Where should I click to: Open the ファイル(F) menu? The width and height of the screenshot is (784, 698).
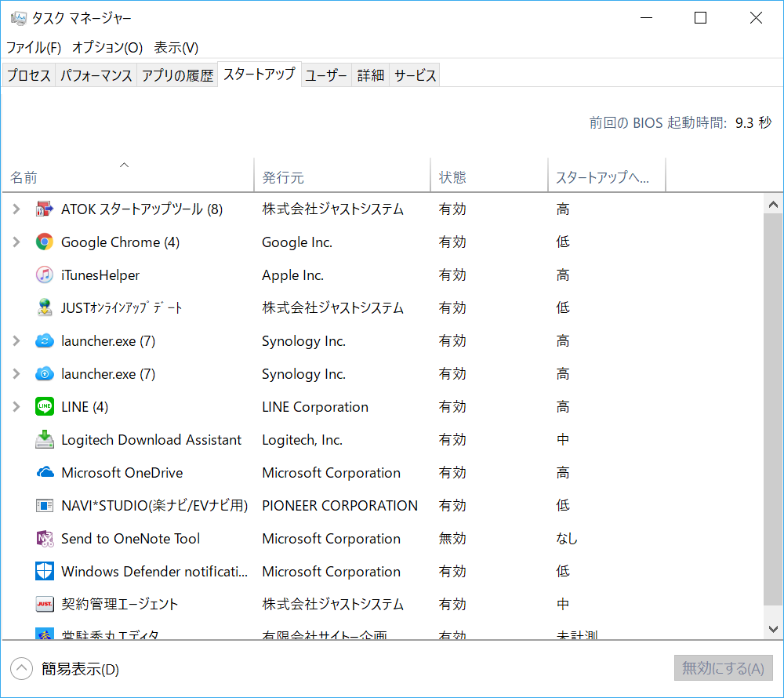coord(34,48)
